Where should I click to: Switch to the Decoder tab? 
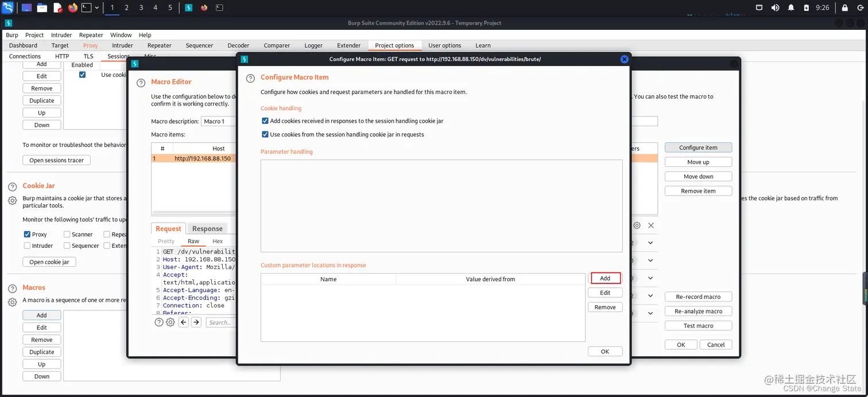click(238, 45)
